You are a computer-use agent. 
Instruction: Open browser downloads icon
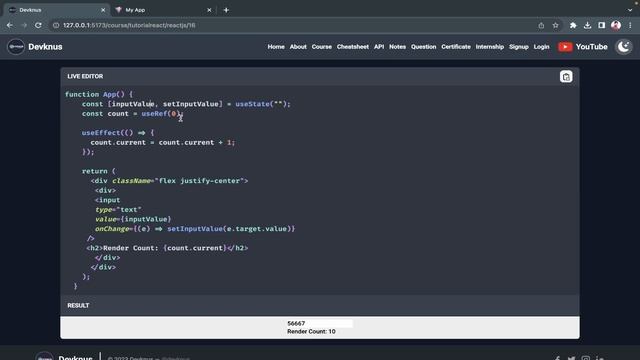(x=587, y=25)
